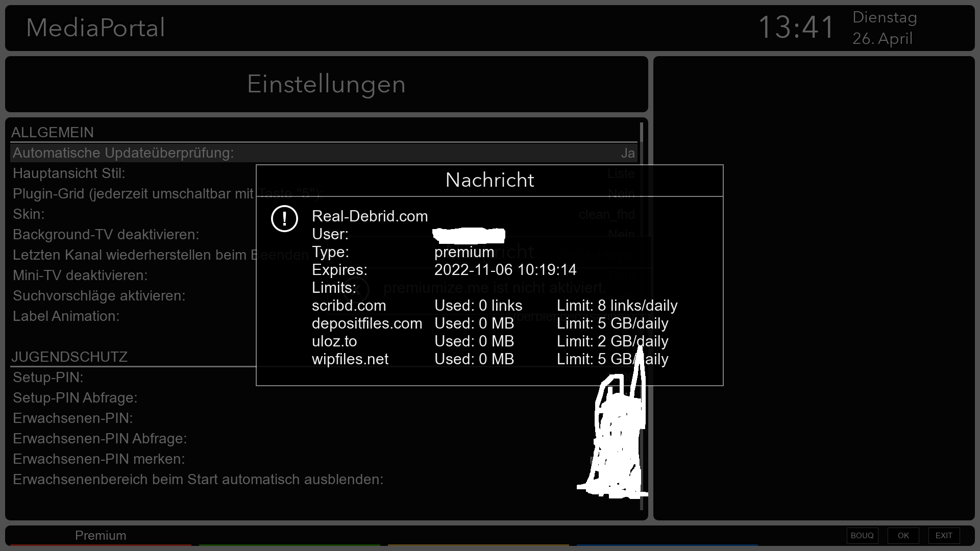Click the uloz.to limit row

490,341
